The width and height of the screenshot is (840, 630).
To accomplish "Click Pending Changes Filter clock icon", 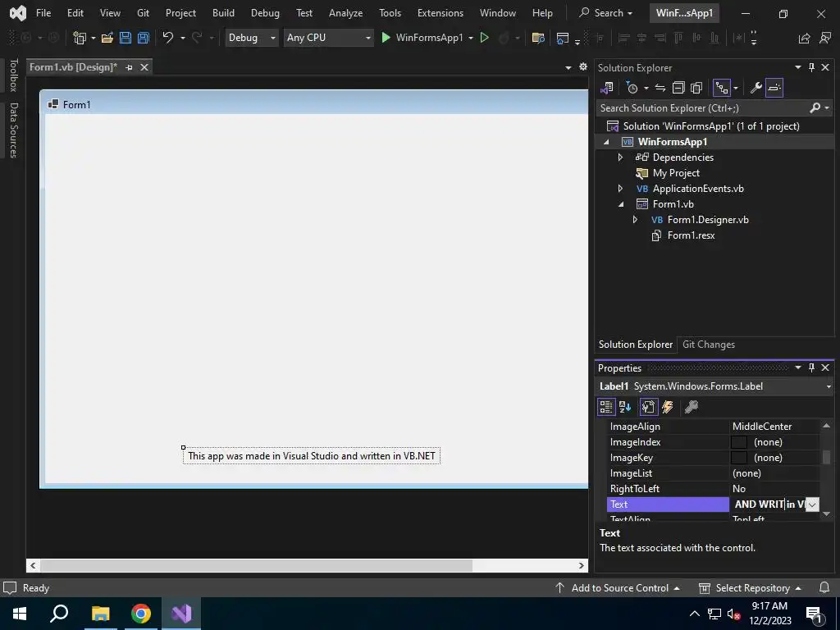I will pos(632,88).
